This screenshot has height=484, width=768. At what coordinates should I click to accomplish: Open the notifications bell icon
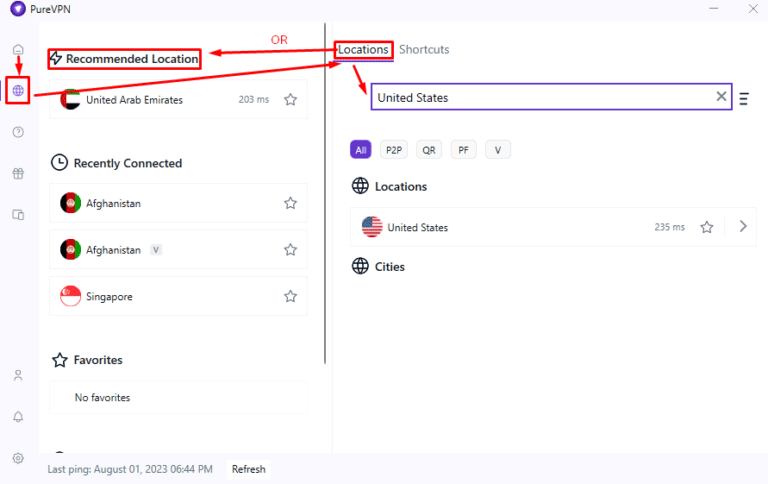[x=18, y=417]
